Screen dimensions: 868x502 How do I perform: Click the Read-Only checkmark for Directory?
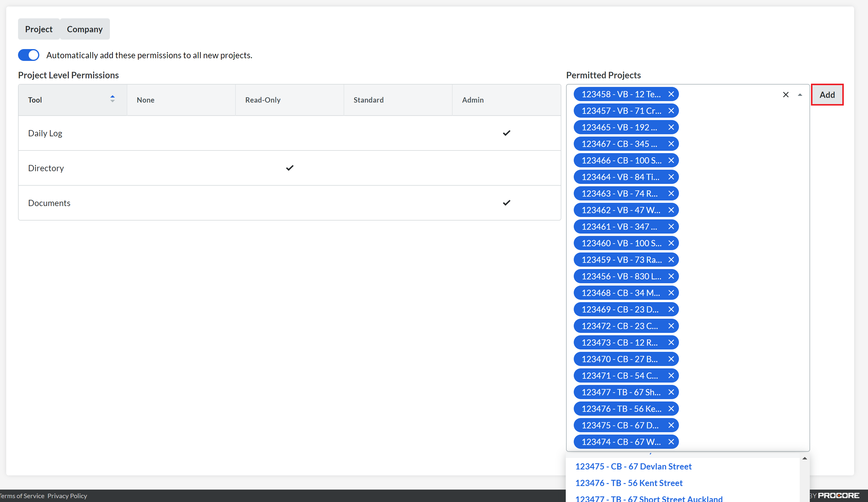[x=290, y=168]
